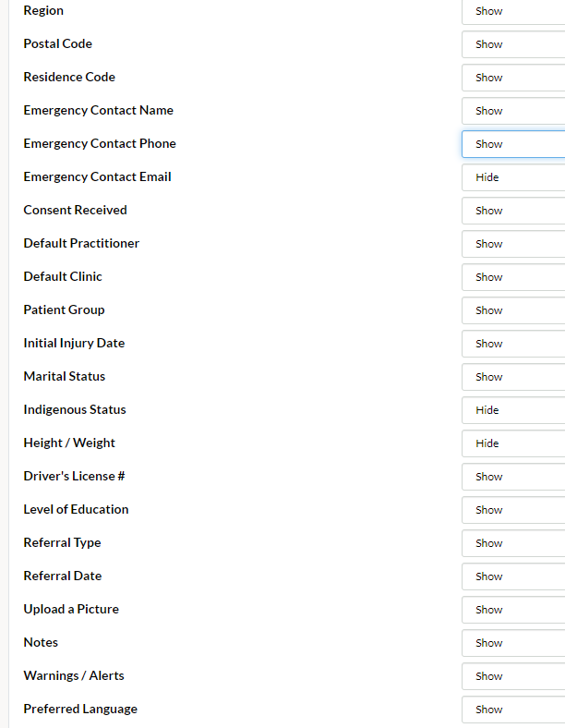Screen dimensions: 565x728
Task: Open Warnings / Alerts visibility dropdown
Action: [x=513, y=676]
